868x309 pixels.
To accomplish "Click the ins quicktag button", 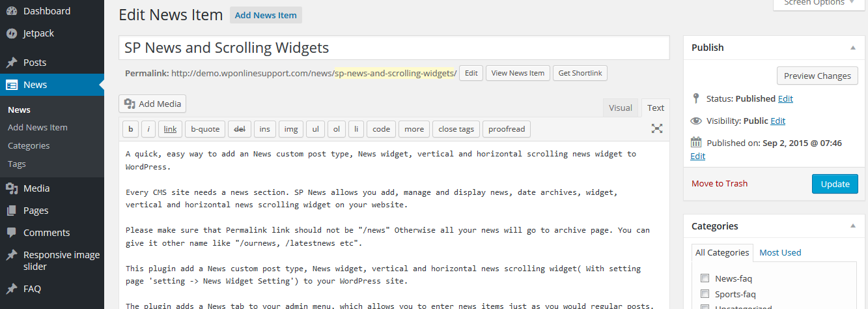I will 264,129.
